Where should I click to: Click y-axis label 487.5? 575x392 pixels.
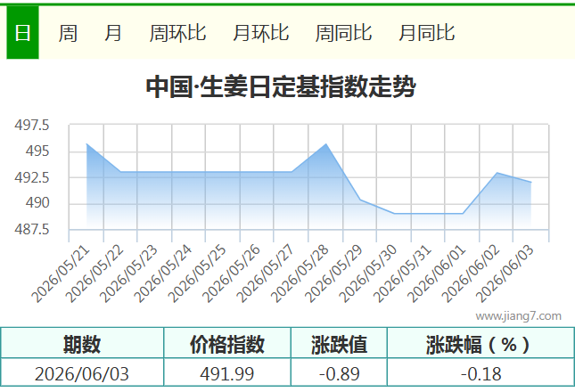pos(31,229)
